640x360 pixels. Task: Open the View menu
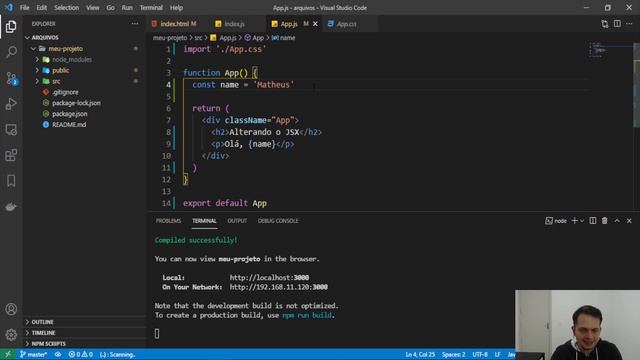point(93,8)
